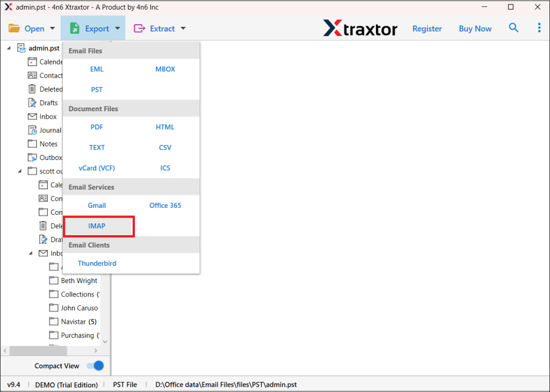Disable Compact View with the toggle switch

pyautogui.click(x=95, y=366)
